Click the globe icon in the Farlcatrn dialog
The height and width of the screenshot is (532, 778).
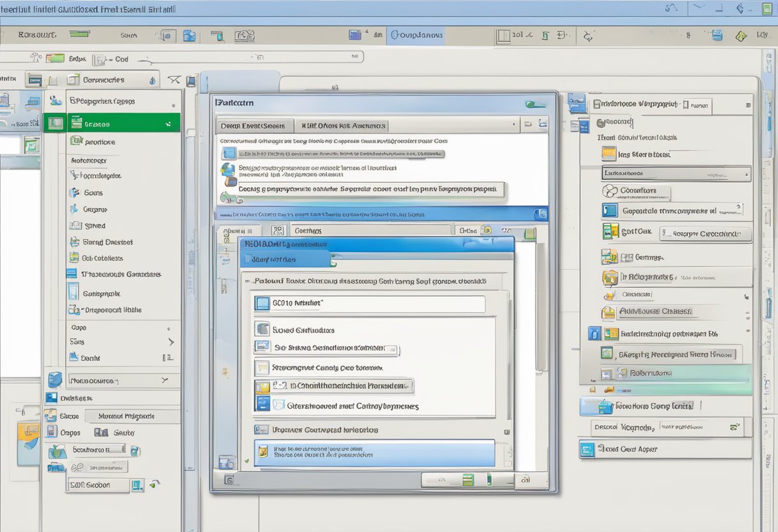point(227,169)
